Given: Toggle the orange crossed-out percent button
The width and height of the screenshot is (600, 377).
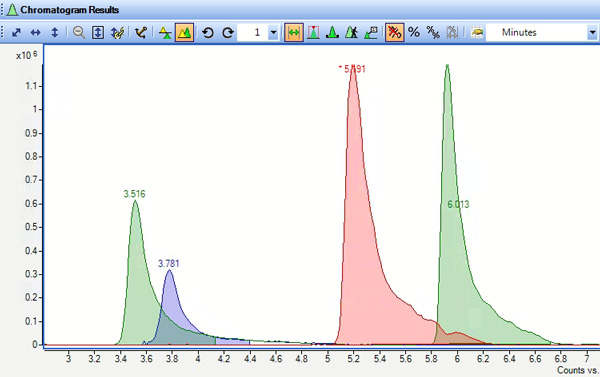Looking at the screenshot, I should 394,32.
